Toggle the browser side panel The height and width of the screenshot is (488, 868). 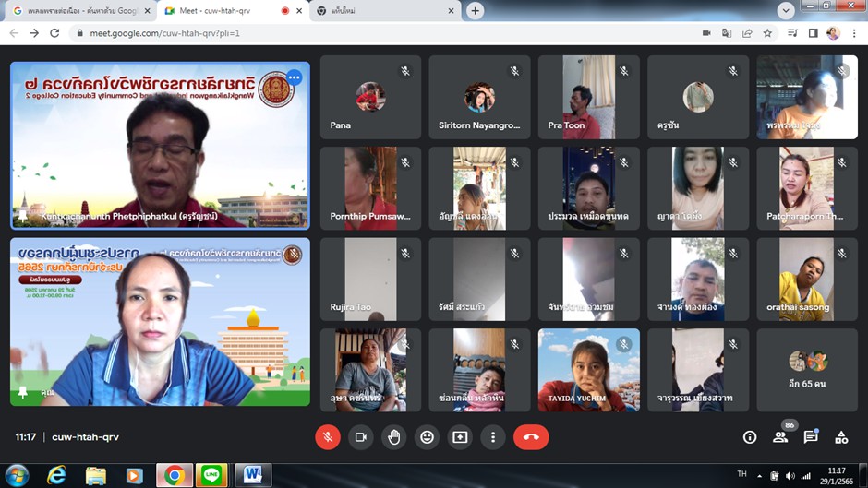(814, 33)
